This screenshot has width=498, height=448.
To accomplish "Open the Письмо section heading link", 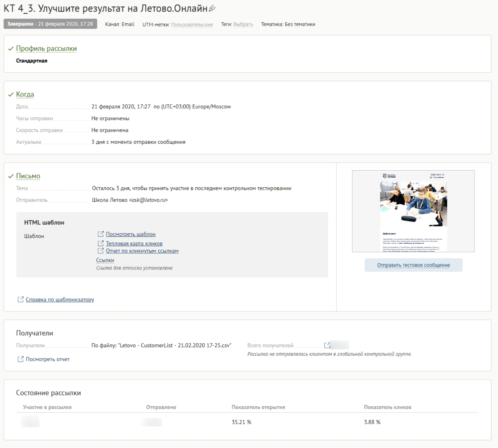I will [28, 176].
